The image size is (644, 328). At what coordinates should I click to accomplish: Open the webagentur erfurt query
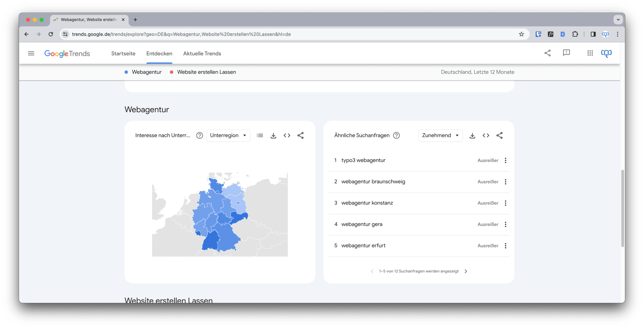[363, 245]
